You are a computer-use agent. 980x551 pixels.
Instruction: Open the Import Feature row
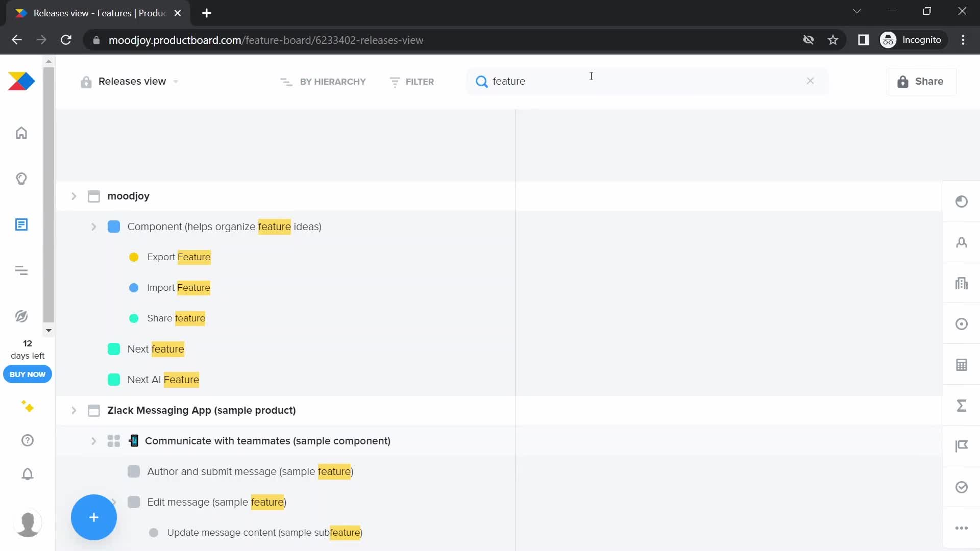tap(179, 288)
